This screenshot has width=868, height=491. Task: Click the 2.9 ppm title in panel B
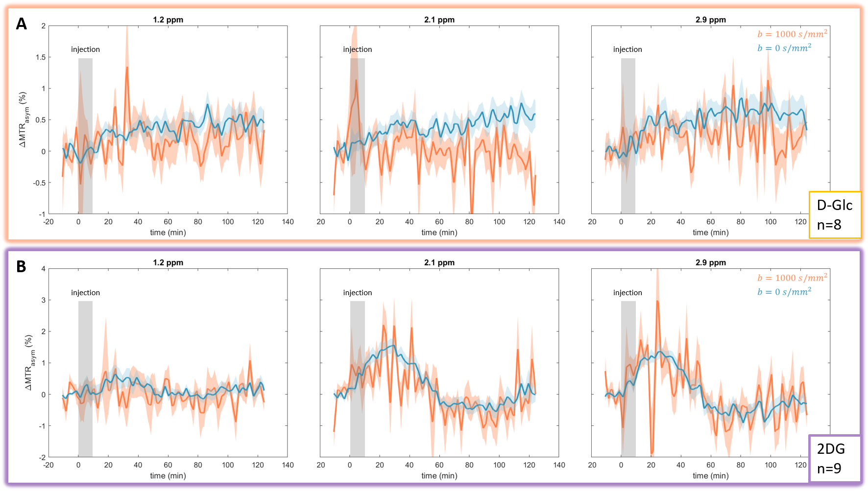(x=711, y=263)
